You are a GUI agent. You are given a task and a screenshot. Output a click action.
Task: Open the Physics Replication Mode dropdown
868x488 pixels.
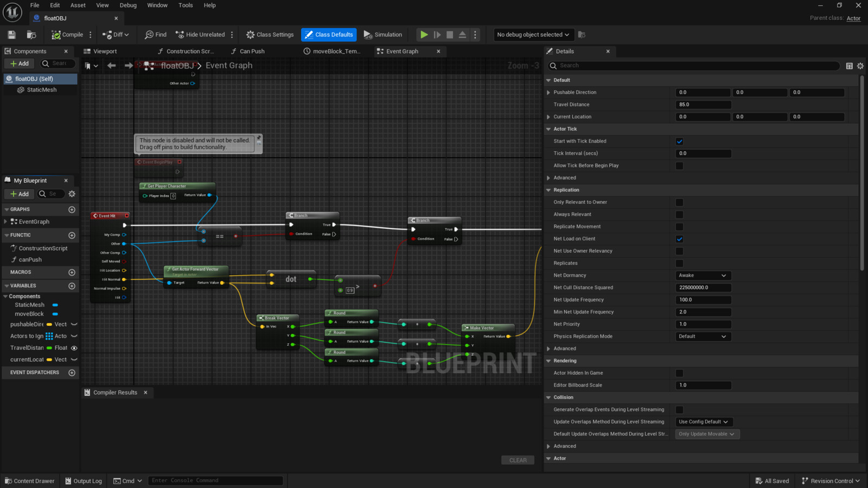(703, 337)
